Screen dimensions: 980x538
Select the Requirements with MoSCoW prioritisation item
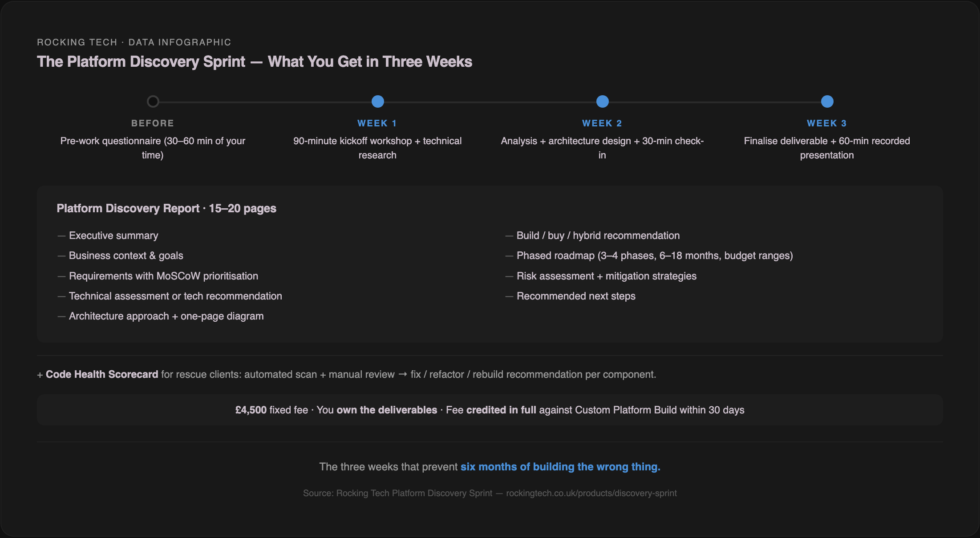click(163, 276)
